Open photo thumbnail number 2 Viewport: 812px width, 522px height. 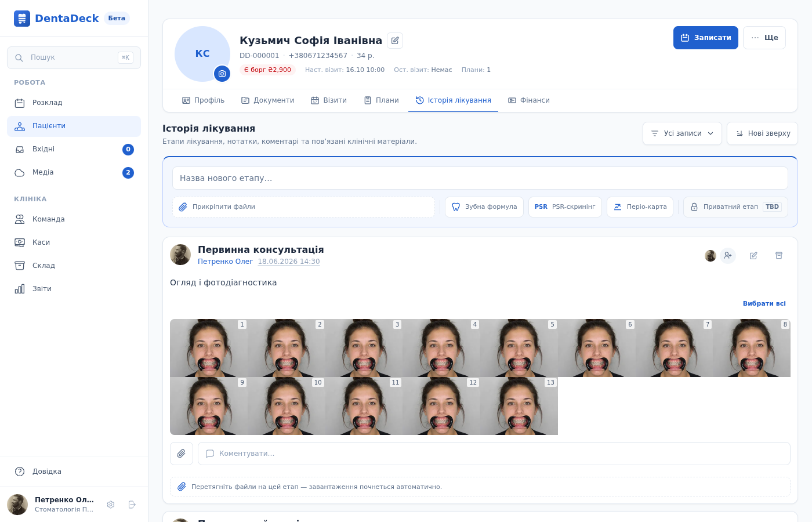[287, 348]
